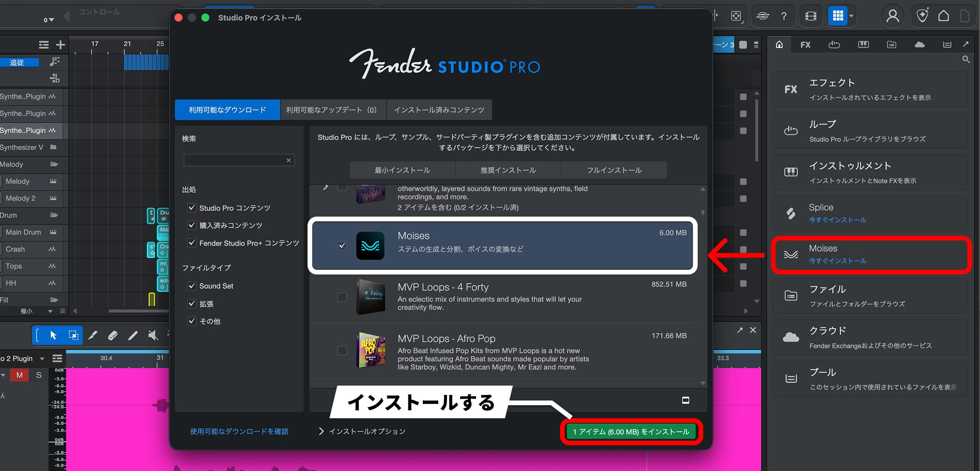Open the Splice section in browser
Image resolution: width=980 pixels, height=471 pixels.
coord(870,214)
